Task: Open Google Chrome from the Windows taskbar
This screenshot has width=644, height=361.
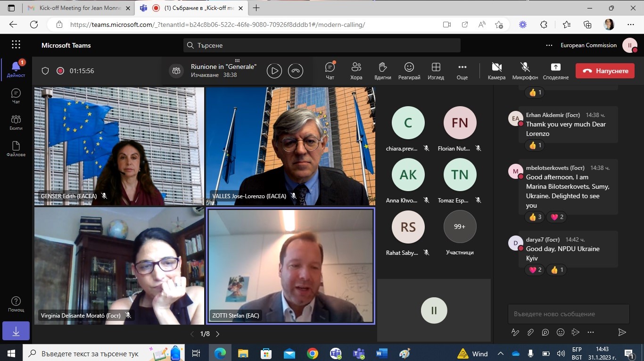Action: point(312,353)
